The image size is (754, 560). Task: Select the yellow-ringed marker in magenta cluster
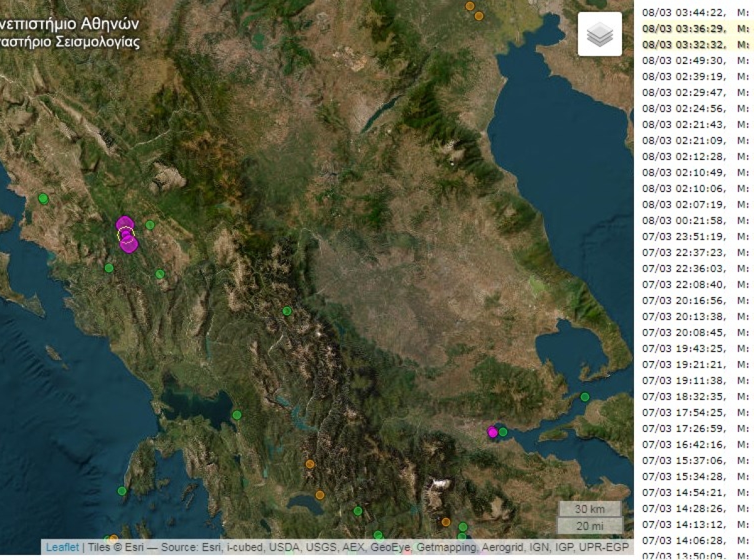126,234
